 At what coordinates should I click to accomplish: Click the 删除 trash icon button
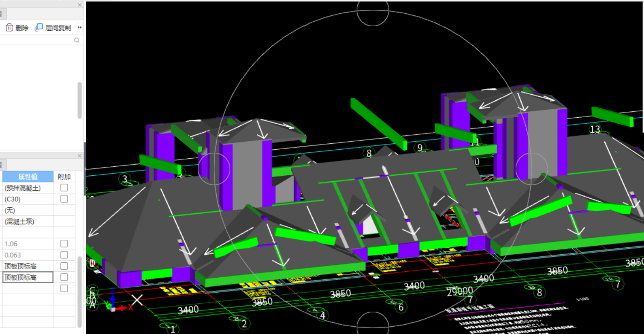click(17, 28)
